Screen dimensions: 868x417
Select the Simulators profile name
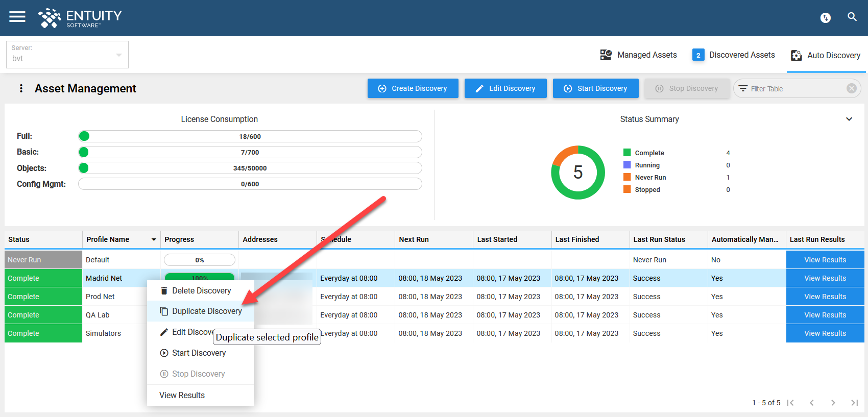tap(103, 333)
